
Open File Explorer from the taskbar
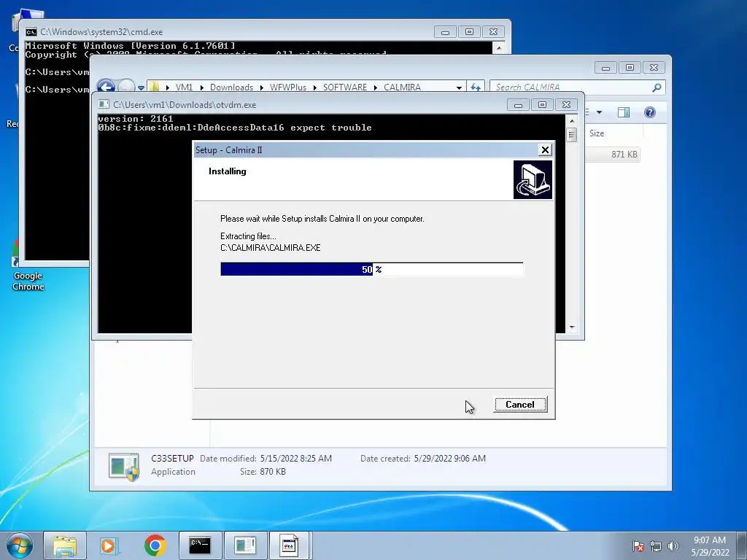(65, 545)
